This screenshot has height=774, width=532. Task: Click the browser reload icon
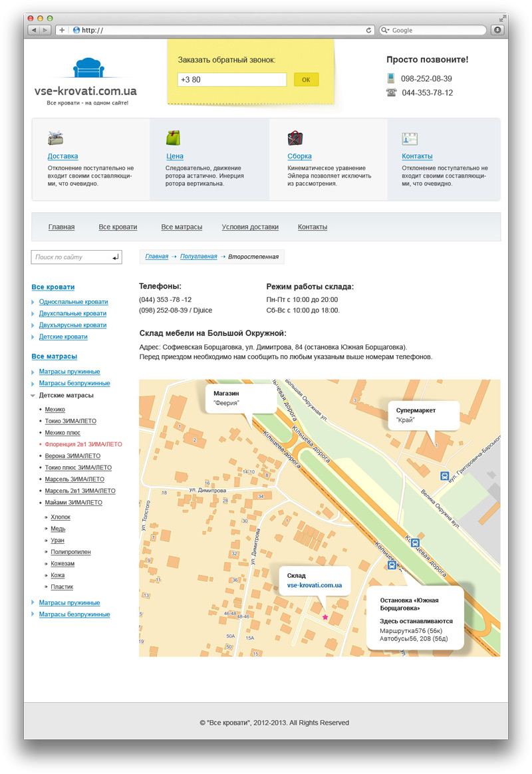369,30
